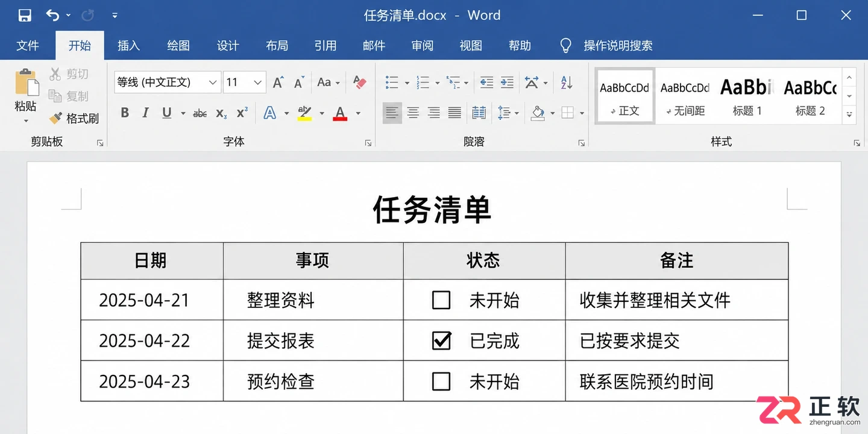The width and height of the screenshot is (868, 434).
Task: Check the box for 预约检查 status
Action: click(x=441, y=381)
